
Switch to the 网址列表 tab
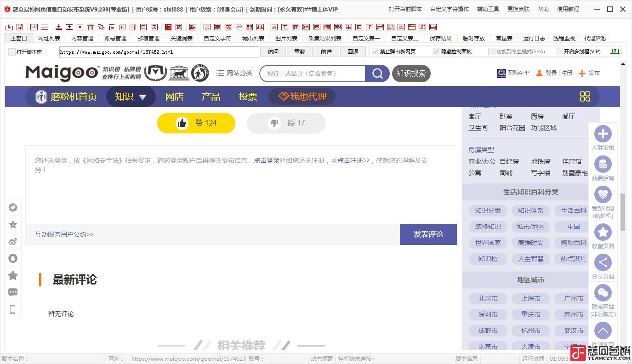(49, 39)
